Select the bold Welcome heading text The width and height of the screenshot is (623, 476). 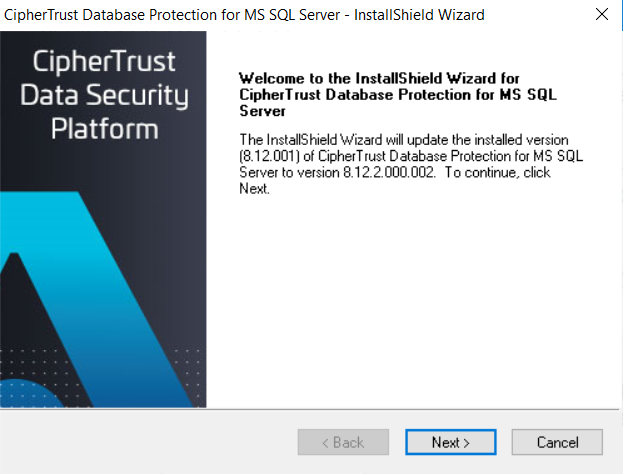tap(398, 95)
